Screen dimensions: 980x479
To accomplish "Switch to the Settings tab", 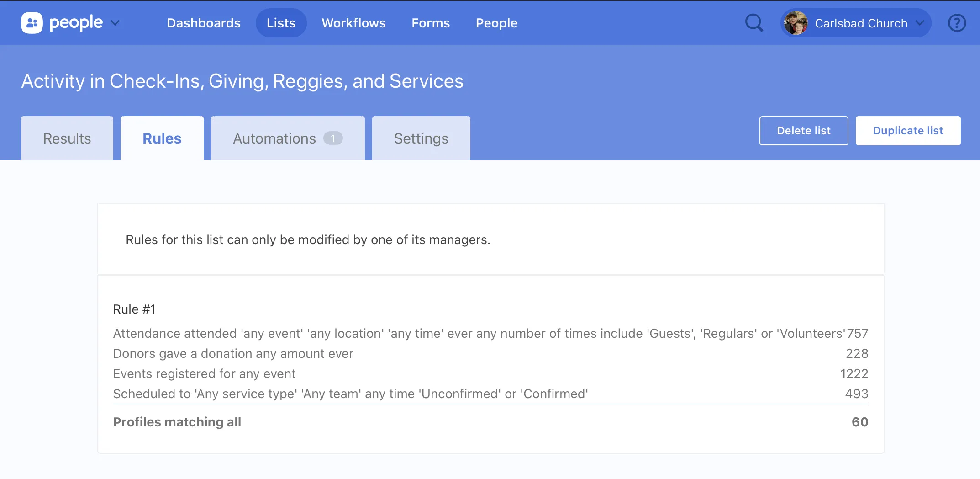I will (x=421, y=138).
